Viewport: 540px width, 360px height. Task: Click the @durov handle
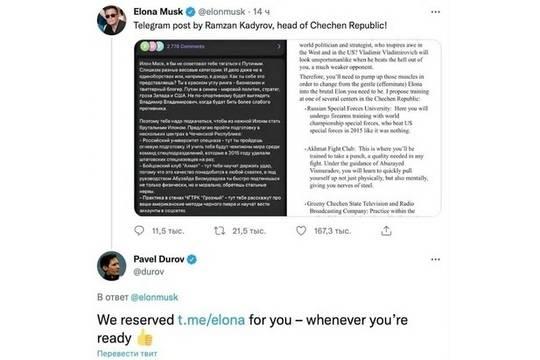[149, 272]
